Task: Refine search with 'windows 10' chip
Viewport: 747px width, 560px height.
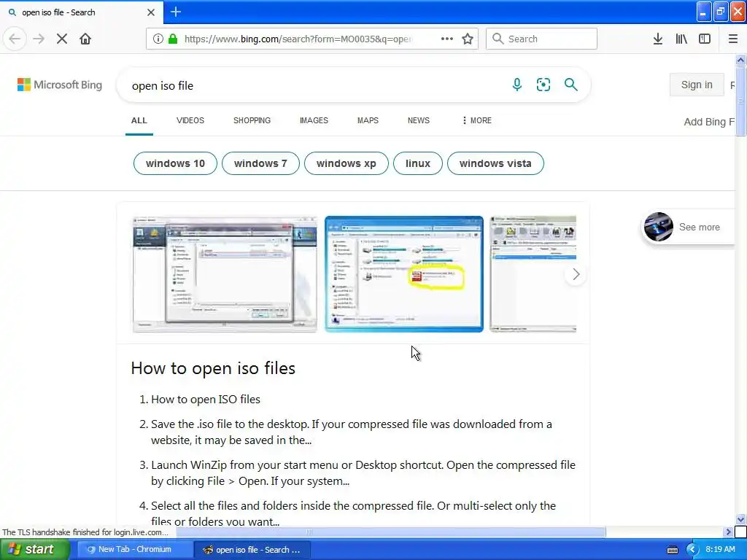Action: (x=175, y=163)
